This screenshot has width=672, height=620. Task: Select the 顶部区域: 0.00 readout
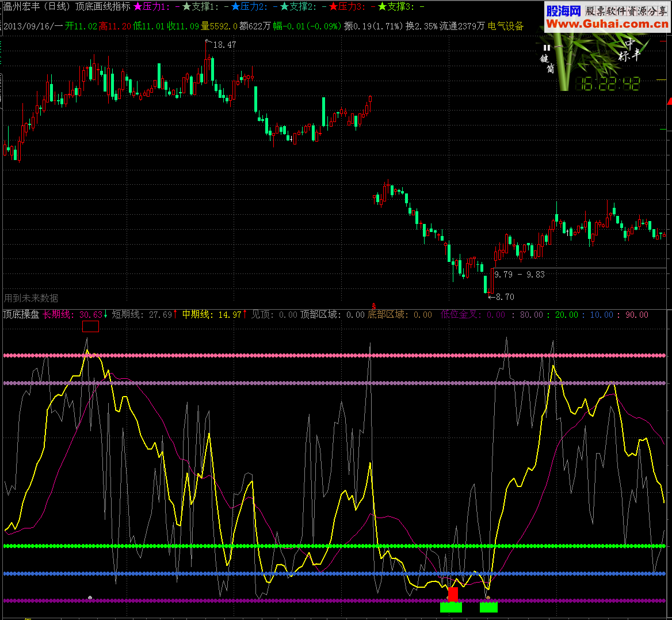332,315
